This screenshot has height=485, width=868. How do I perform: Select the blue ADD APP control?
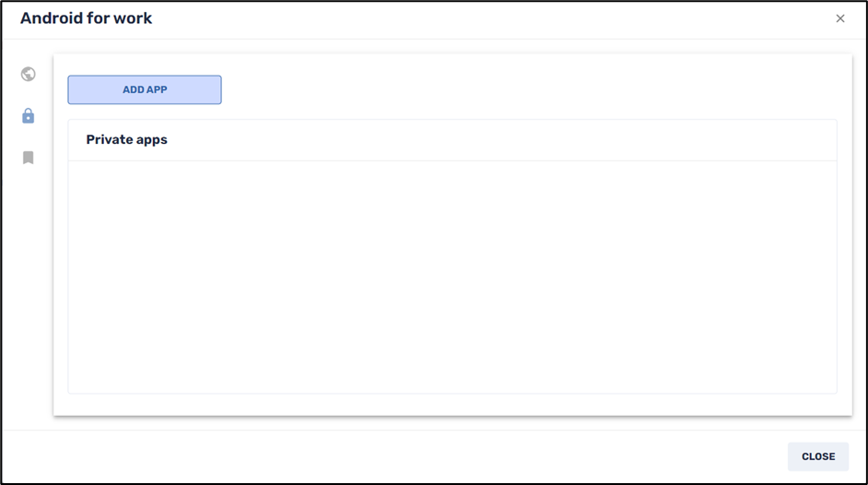pos(145,89)
